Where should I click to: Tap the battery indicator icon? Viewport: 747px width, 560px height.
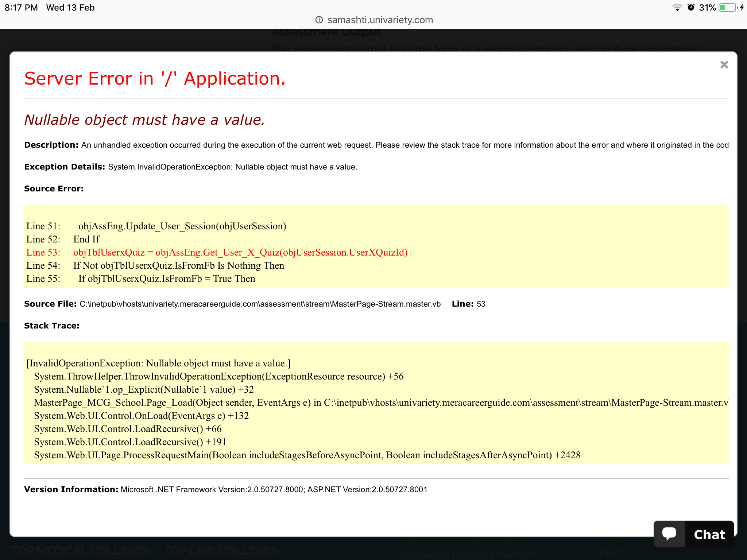(x=728, y=7)
